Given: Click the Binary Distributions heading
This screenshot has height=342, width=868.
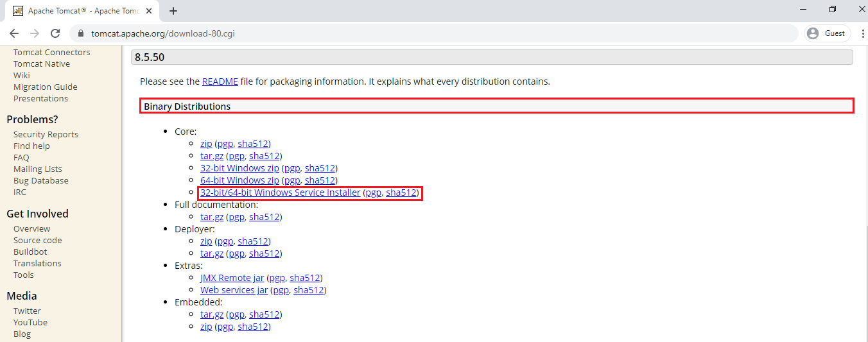Looking at the screenshot, I should 497,107.
